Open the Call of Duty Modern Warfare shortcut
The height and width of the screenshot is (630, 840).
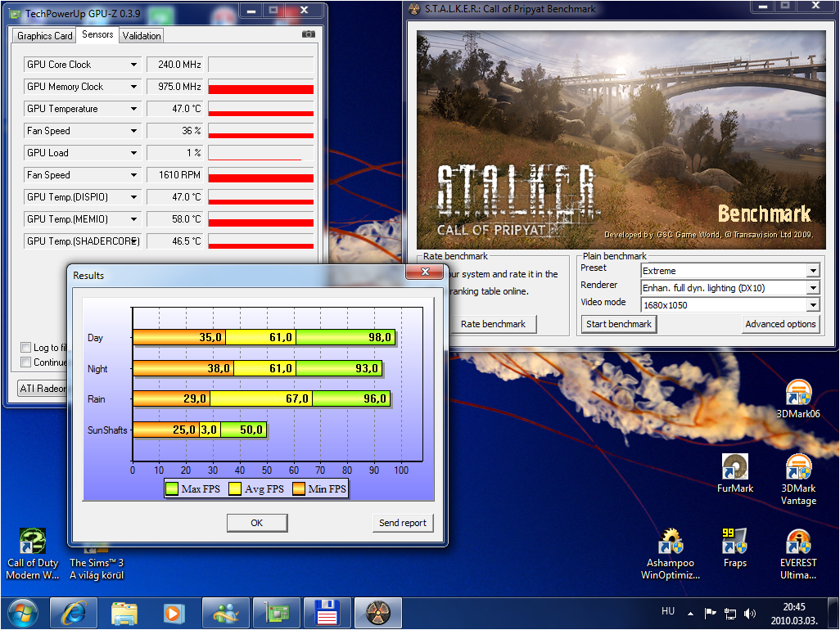32,554
